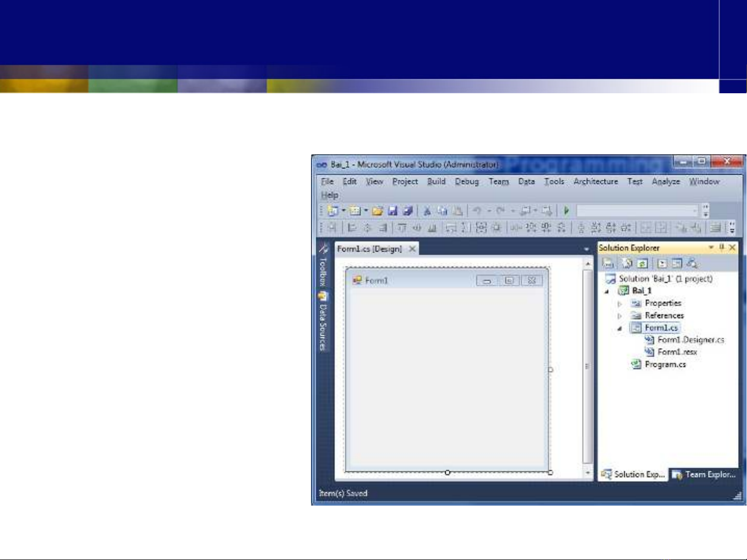Screen dimensions: 747x560
Task: Click the Cut scissors icon
Action: (427, 211)
